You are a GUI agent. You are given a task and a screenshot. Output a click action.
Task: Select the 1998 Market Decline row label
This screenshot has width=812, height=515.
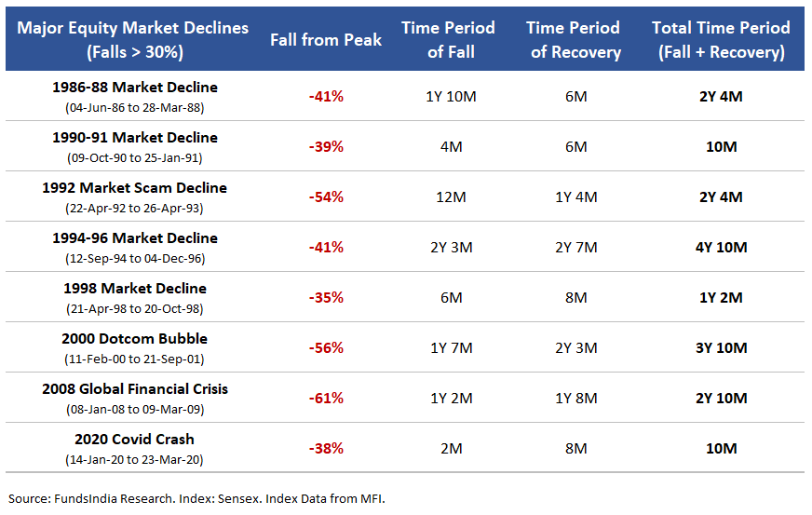click(135, 289)
